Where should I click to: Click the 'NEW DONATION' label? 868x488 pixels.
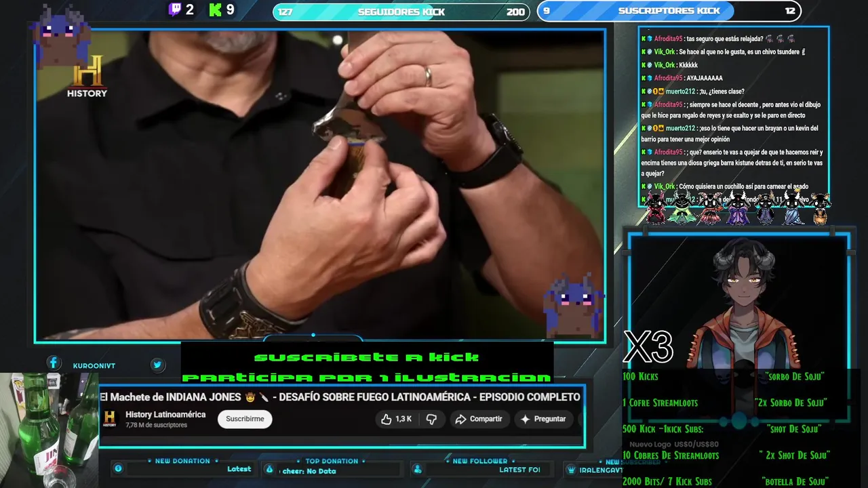tap(182, 461)
